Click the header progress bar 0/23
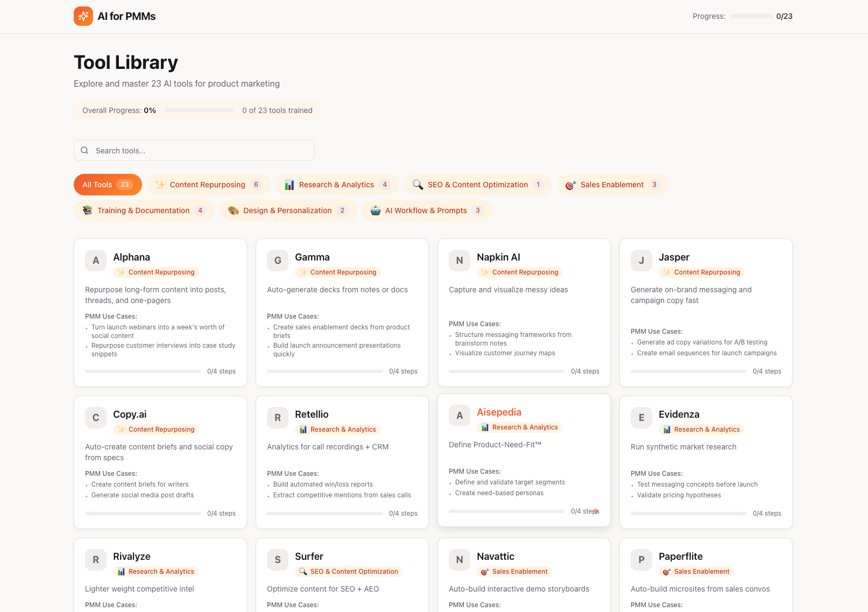 [x=751, y=16]
